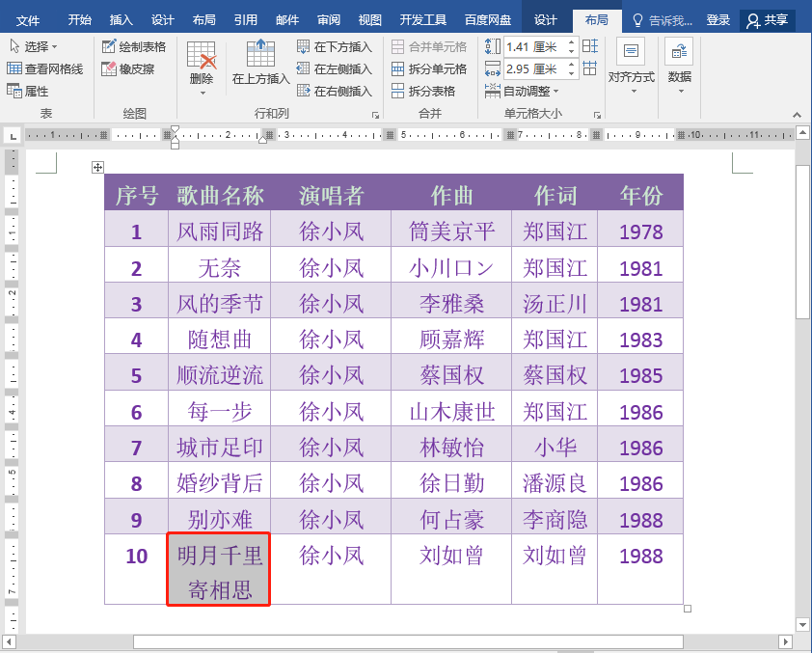Click the 顺流逆流 song cell
Viewport: 812px width, 653px height.
pyautogui.click(x=220, y=372)
